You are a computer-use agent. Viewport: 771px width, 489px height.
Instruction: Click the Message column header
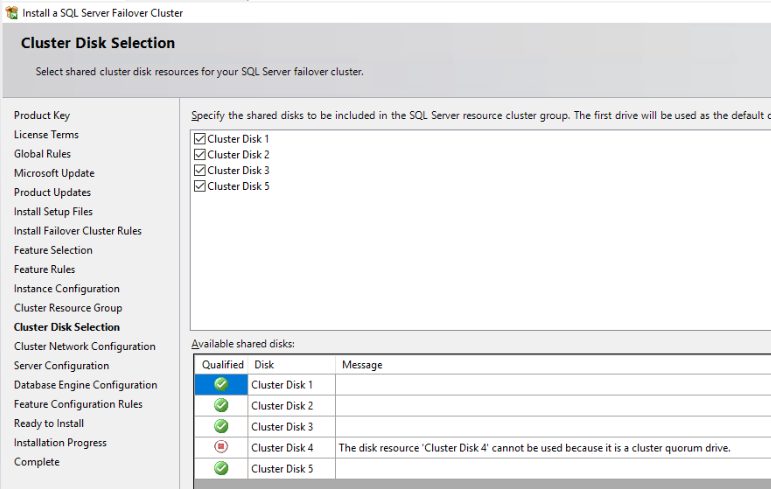[x=553, y=365]
